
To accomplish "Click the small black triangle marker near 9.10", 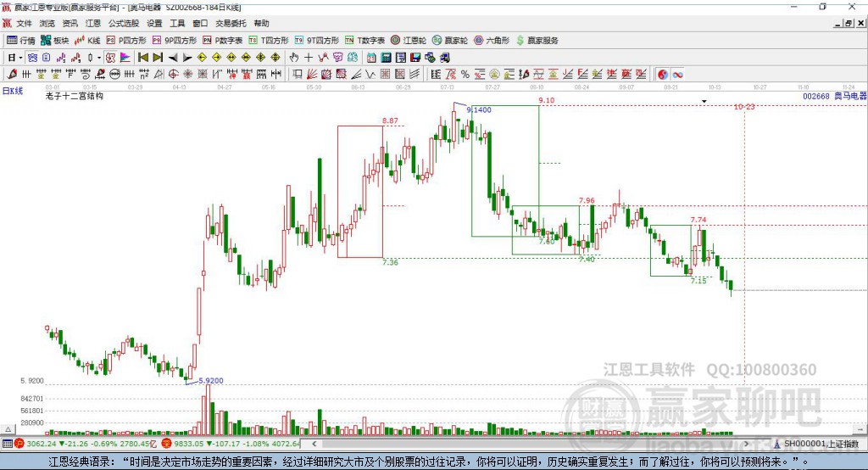I will 704,102.
